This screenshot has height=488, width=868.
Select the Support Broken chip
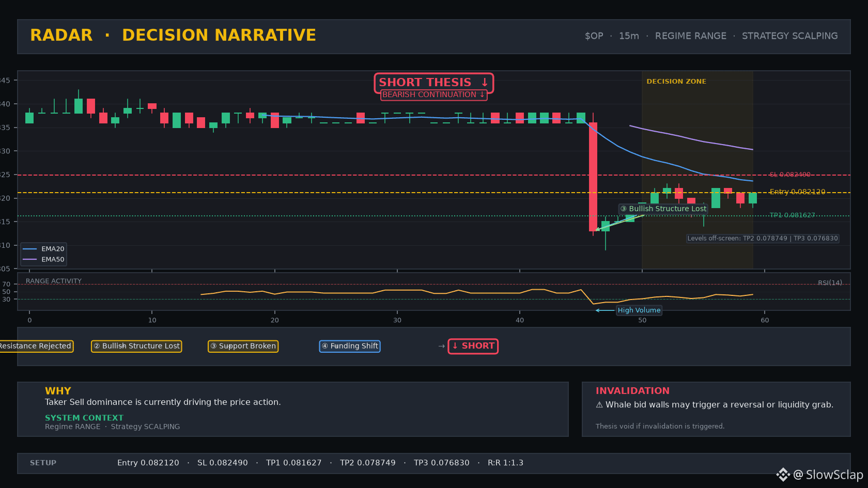pyautogui.click(x=243, y=346)
